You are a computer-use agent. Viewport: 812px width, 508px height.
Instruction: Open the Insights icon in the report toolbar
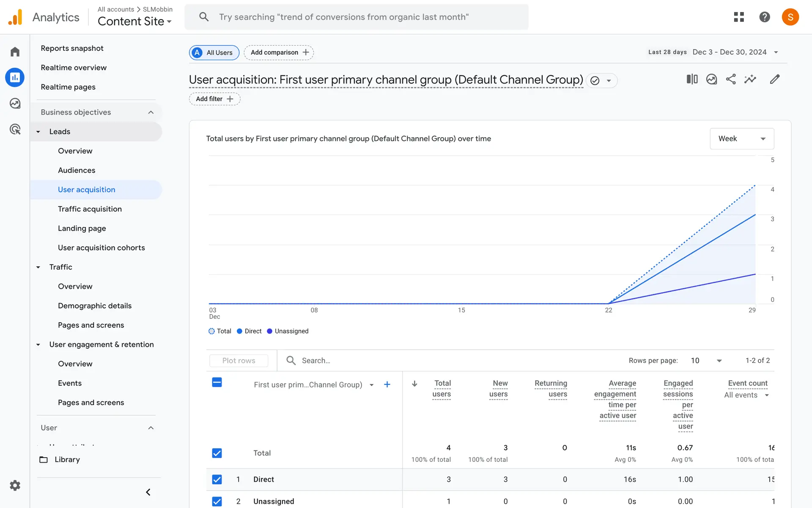pos(750,79)
